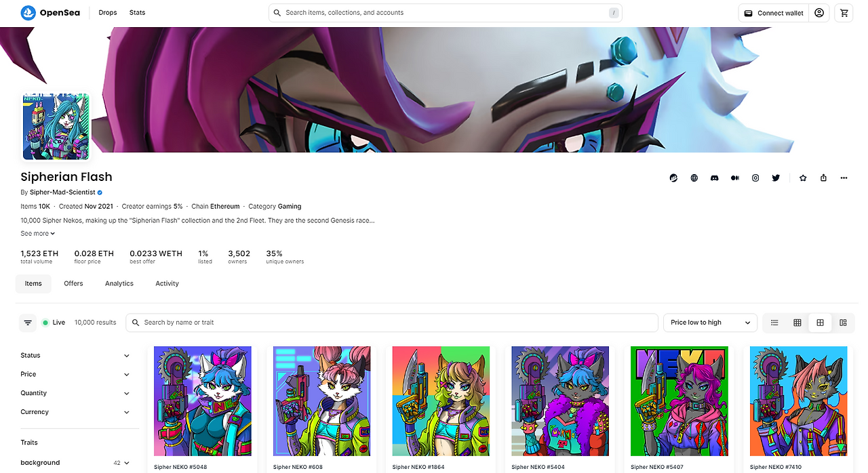Viewport: 868px width, 473px height.
Task: Click the Category Gaming label
Action: pyautogui.click(x=275, y=206)
